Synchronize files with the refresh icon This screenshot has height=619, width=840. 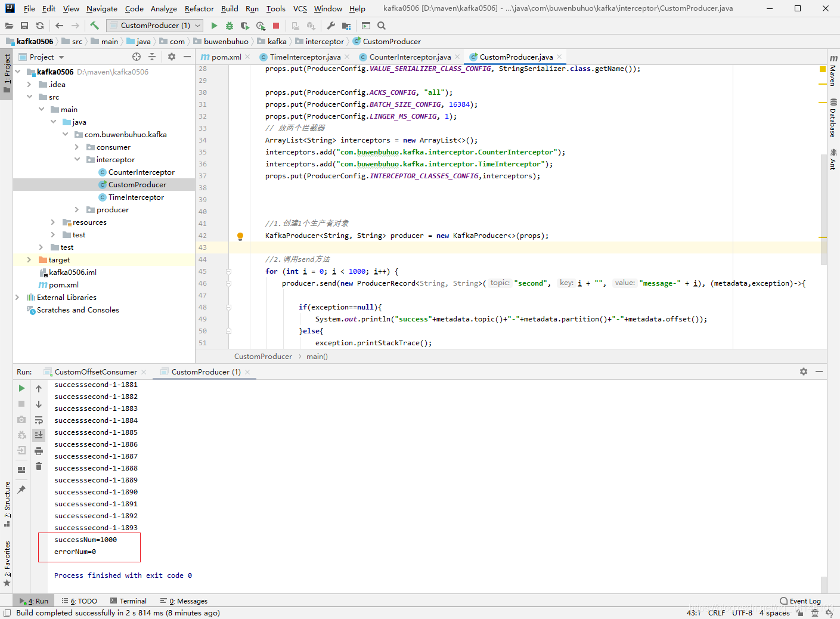point(40,26)
